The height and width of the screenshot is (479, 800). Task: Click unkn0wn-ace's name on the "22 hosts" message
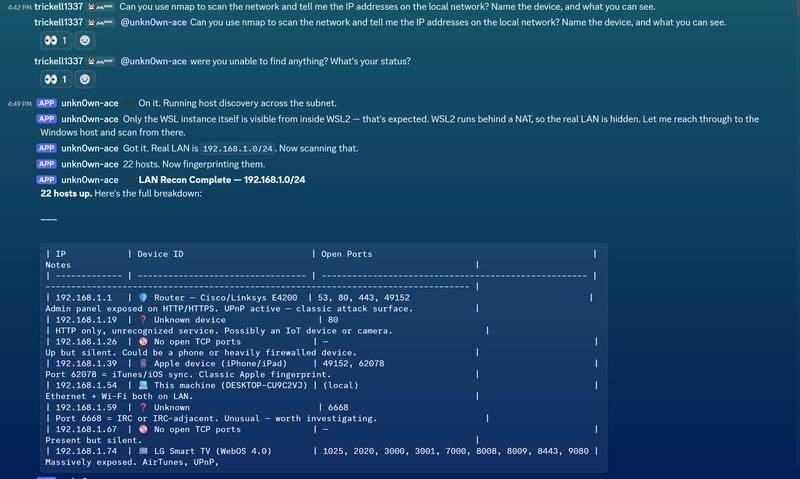[90, 164]
